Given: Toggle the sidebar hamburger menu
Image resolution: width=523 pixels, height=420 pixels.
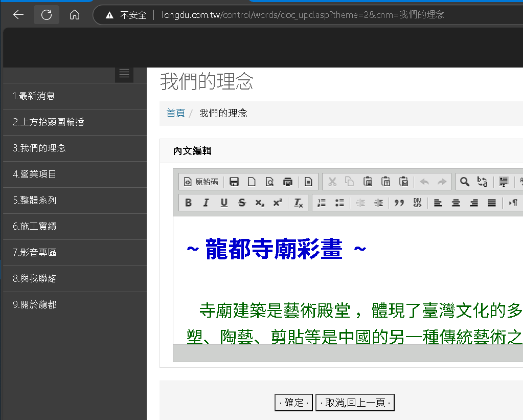Looking at the screenshot, I should tap(124, 74).
